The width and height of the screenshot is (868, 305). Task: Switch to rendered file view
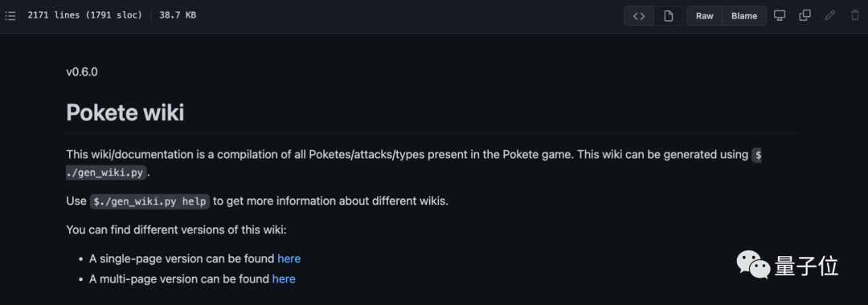[668, 16]
